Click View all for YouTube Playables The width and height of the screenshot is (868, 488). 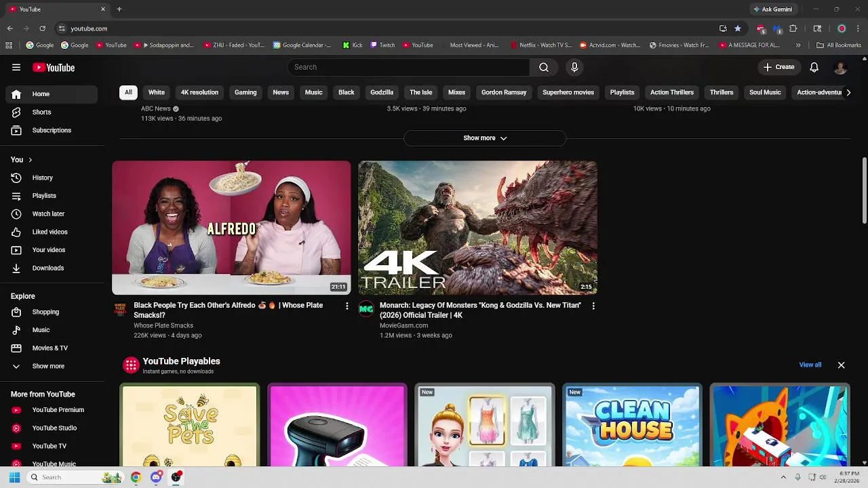810,365
